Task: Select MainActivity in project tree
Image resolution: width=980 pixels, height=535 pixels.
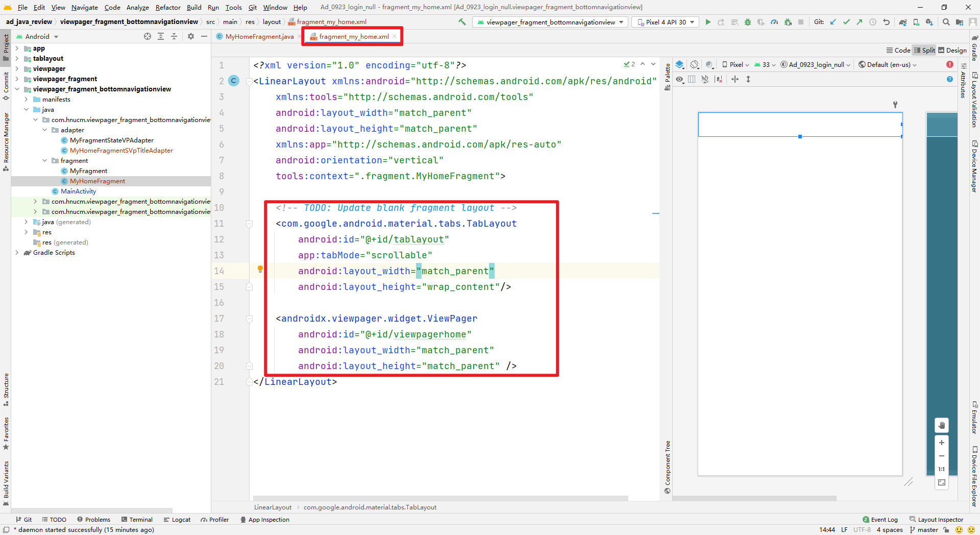Action: (78, 191)
